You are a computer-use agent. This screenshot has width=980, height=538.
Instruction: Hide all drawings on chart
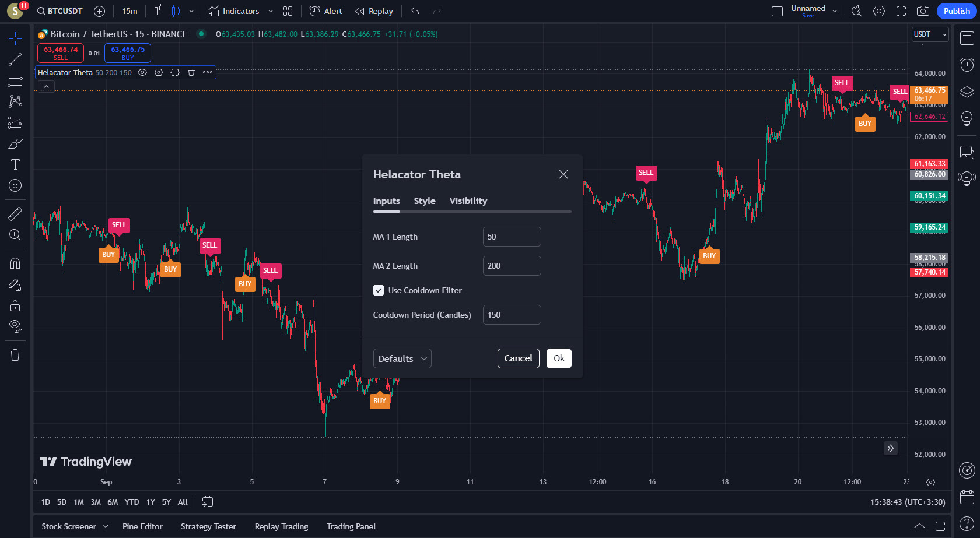coord(15,326)
